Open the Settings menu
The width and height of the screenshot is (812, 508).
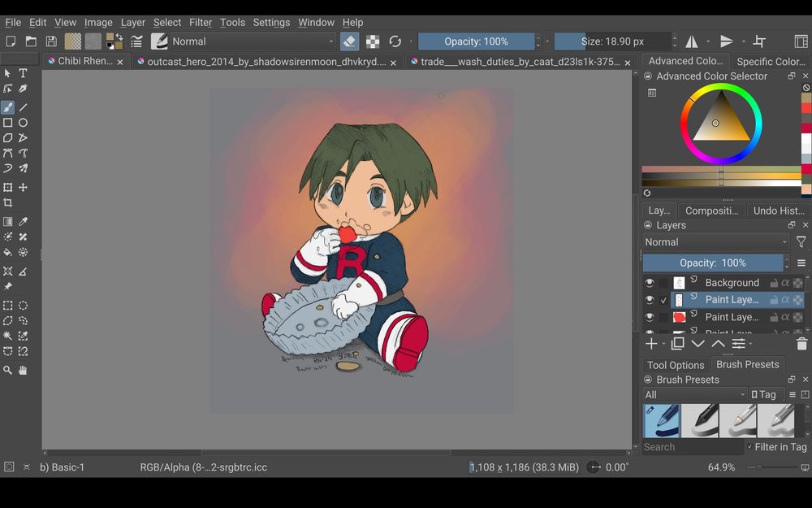[271, 22]
